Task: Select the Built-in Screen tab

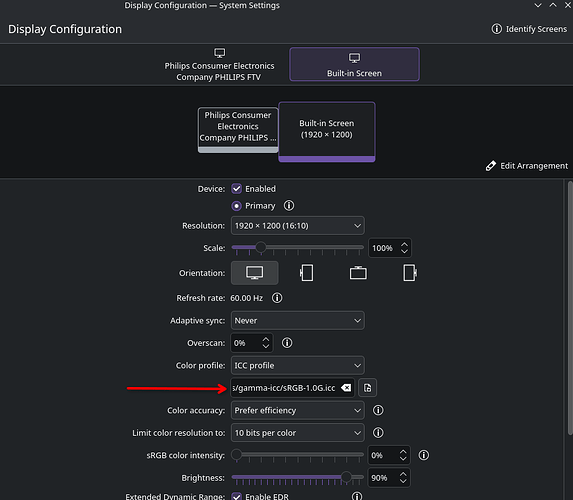Action: coord(354,64)
